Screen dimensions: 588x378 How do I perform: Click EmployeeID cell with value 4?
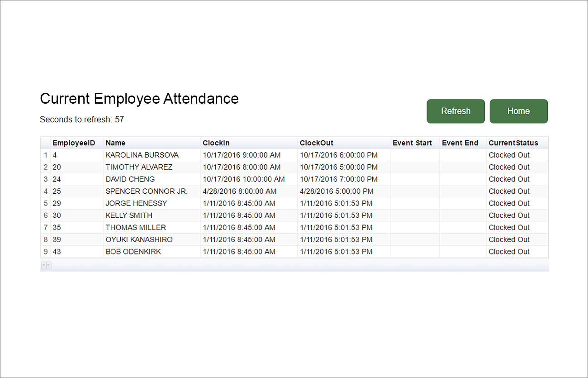click(76, 155)
